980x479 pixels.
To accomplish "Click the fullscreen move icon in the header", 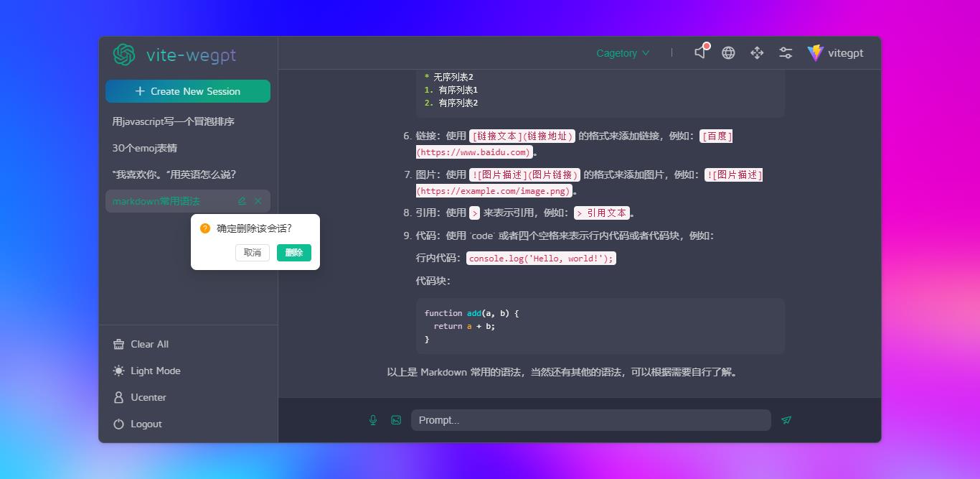I will [757, 52].
